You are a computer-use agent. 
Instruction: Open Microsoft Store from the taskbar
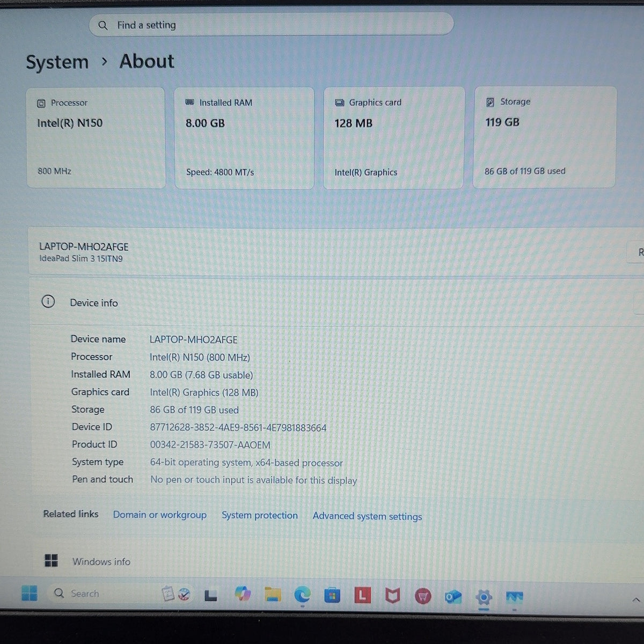332,595
